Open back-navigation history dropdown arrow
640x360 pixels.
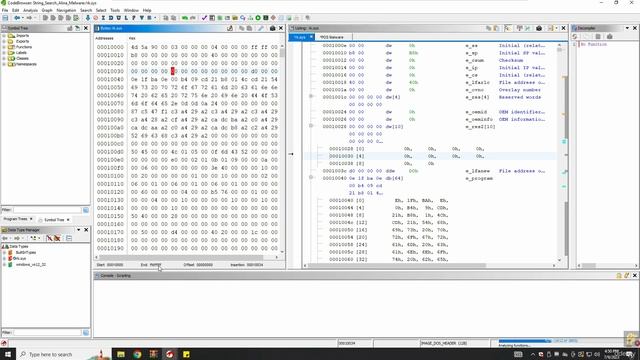point(22,18)
